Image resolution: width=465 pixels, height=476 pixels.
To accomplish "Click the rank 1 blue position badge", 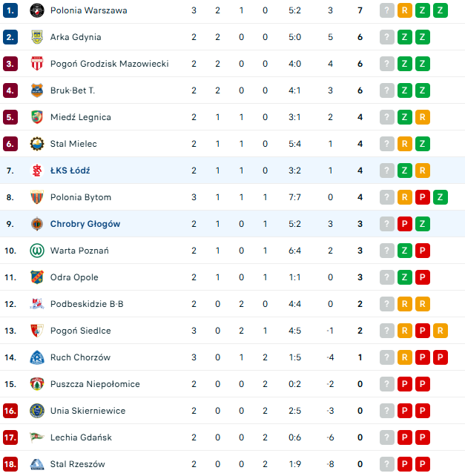I will point(10,10).
